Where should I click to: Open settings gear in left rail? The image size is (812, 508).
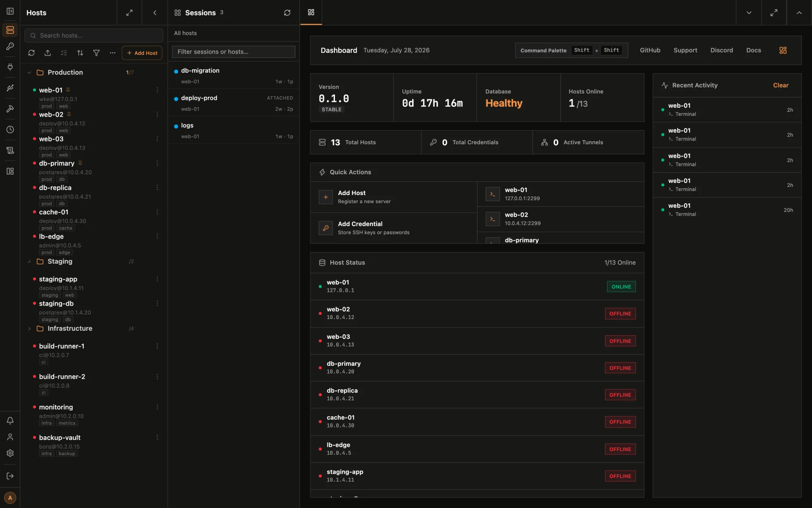coord(10,453)
